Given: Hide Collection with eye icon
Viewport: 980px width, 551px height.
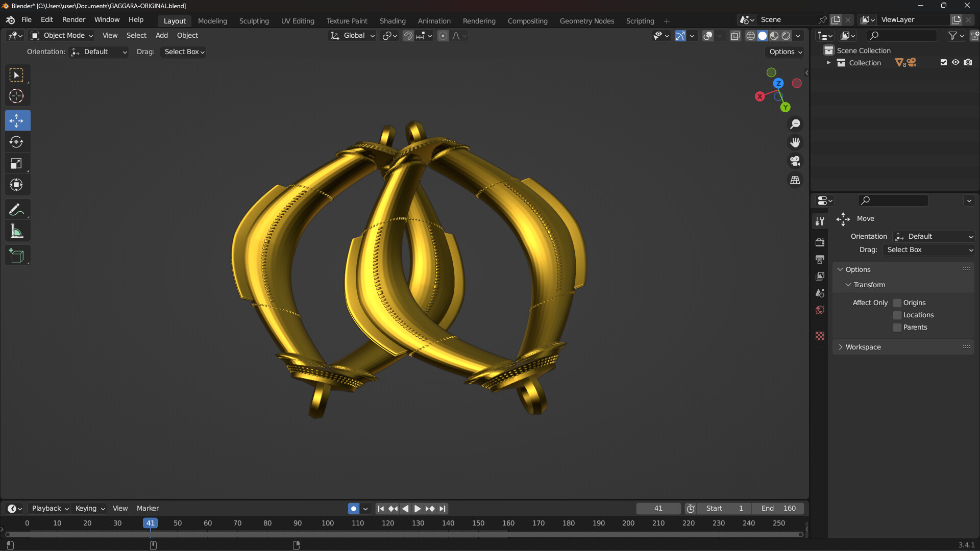Looking at the screenshot, I should (x=955, y=62).
